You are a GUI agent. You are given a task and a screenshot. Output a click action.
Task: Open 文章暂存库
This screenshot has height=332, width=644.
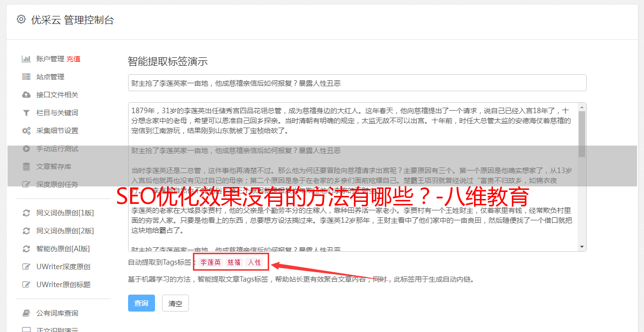coord(54,166)
